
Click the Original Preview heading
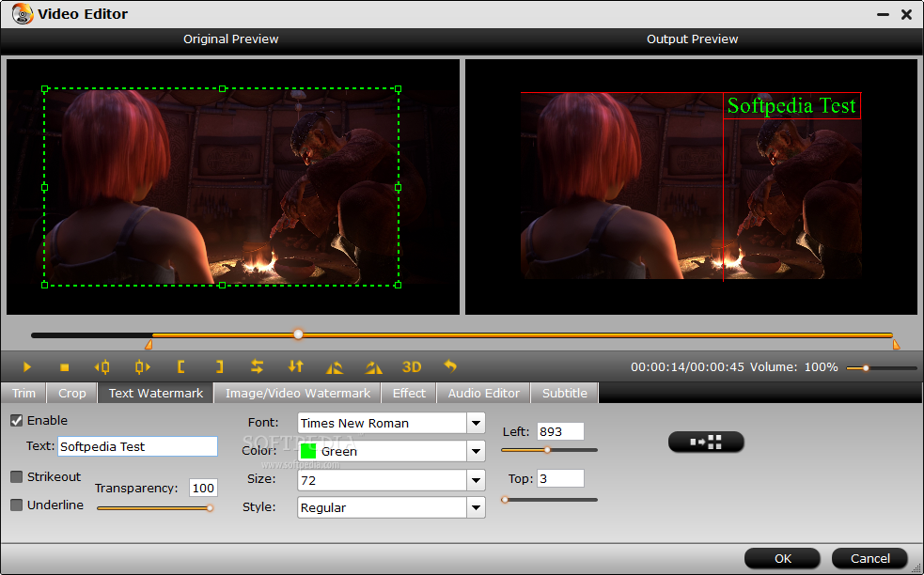click(x=230, y=39)
